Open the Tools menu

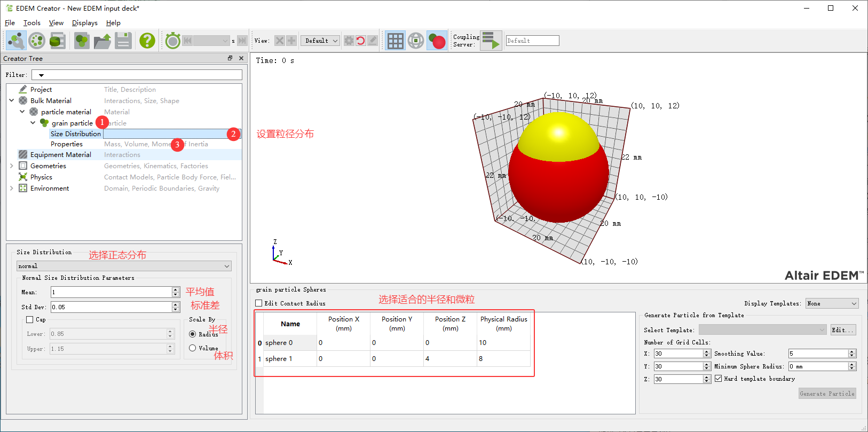point(31,23)
